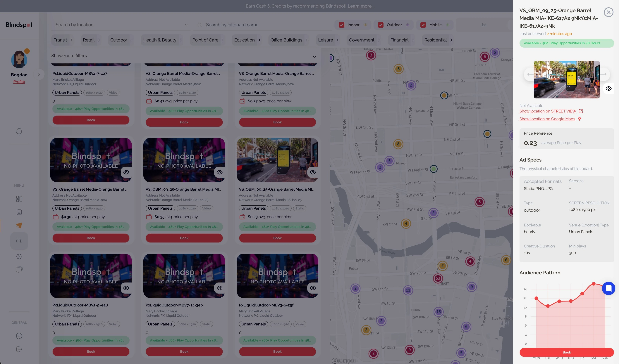
Task: Open the message icon under General
Action: click(19, 336)
